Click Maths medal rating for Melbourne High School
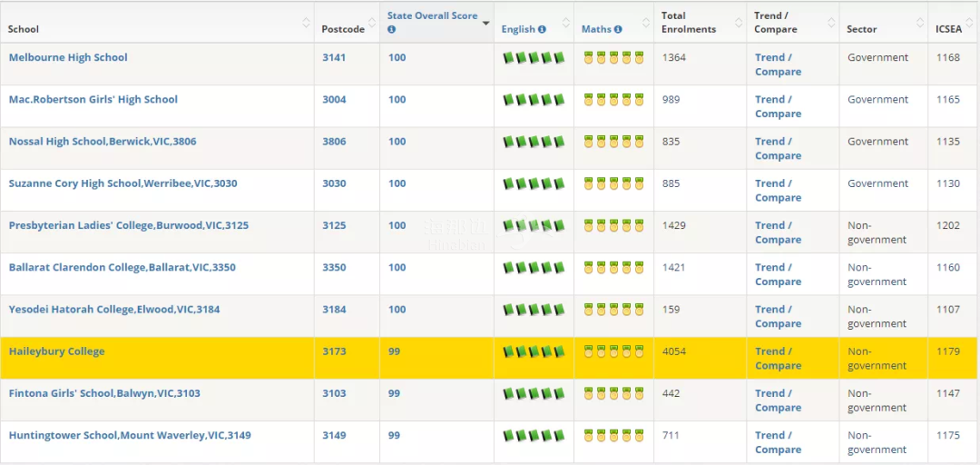 coord(613,57)
